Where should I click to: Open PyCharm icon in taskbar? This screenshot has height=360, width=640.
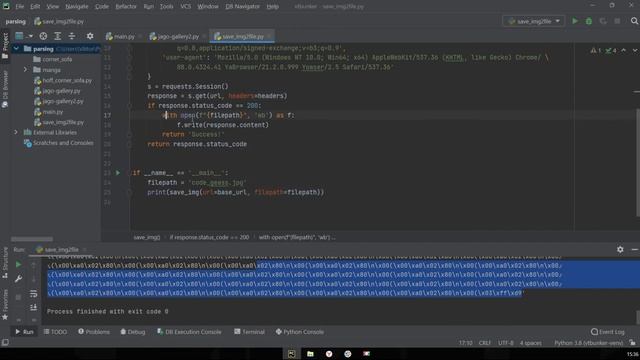pyautogui.click(x=291, y=354)
